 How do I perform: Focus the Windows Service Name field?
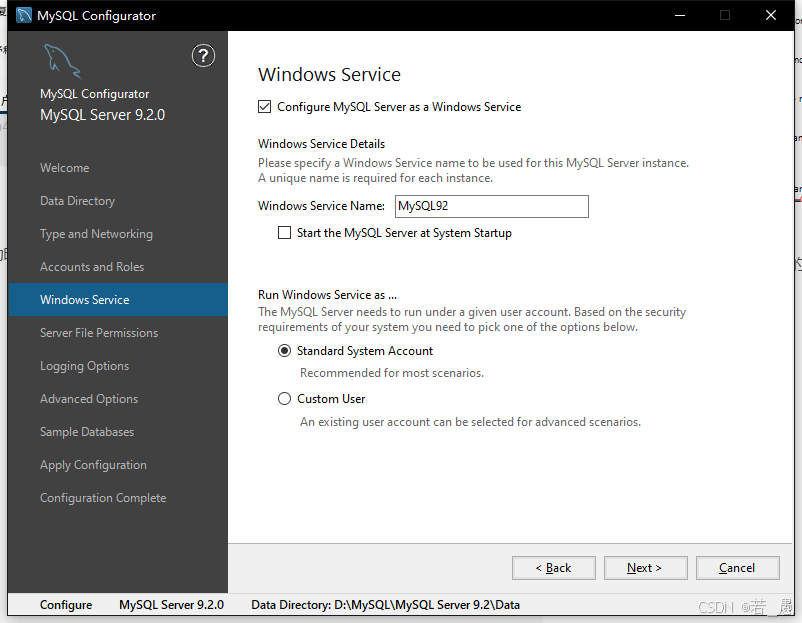tap(492, 206)
